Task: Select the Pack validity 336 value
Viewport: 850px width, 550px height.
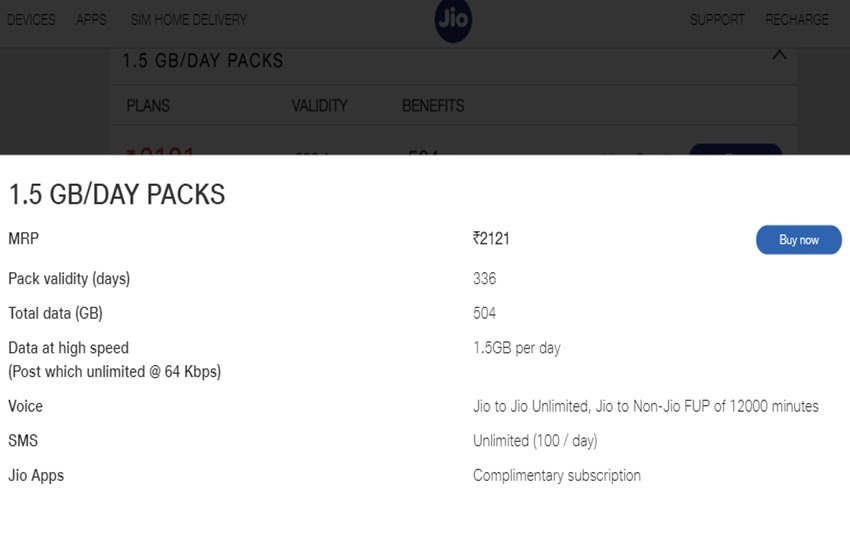Action: click(484, 279)
